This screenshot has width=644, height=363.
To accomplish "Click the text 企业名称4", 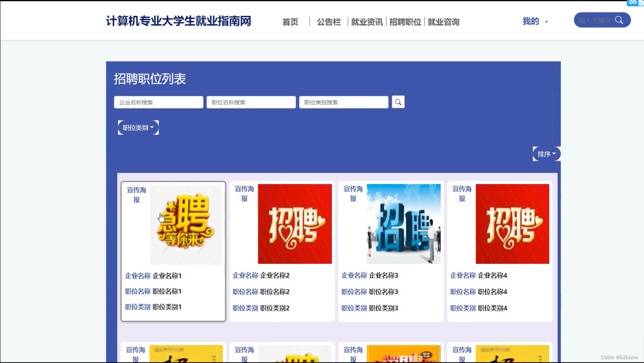I will coord(492,275).
